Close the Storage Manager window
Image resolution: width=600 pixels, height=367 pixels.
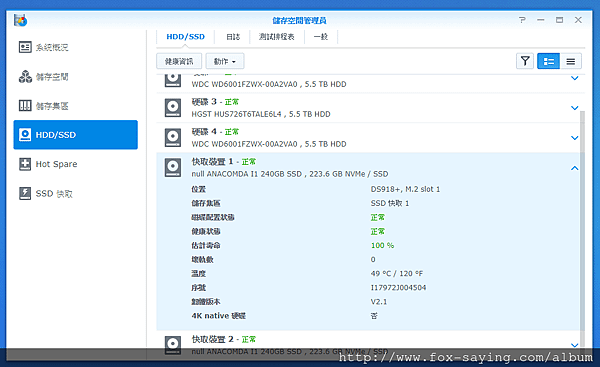click(x=578, y=20)
